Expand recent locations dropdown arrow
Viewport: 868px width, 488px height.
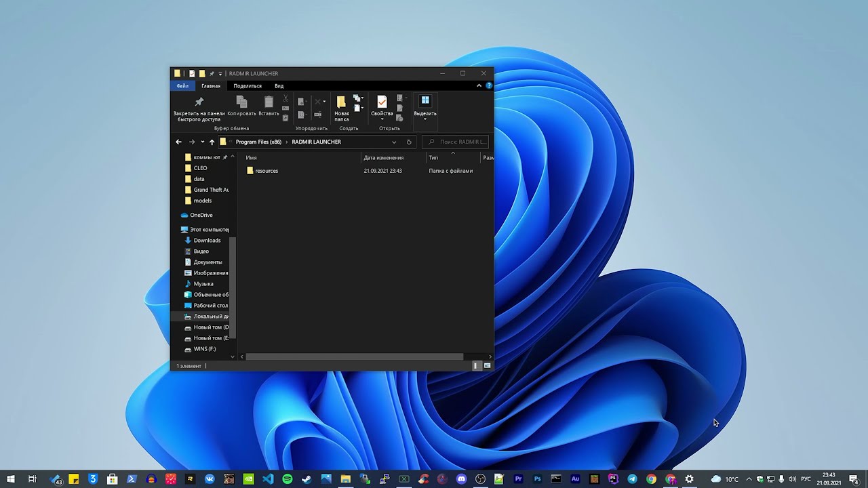[x=202, y=142]
